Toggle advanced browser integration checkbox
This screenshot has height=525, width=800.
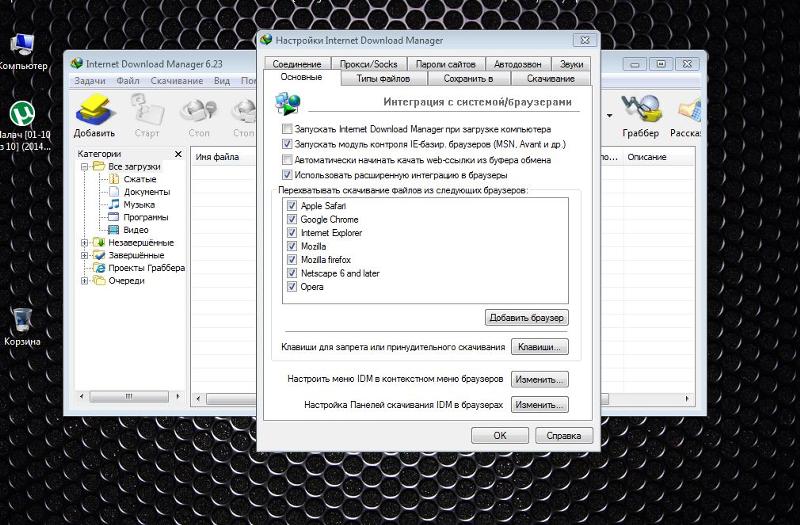[x=287, y=174]
